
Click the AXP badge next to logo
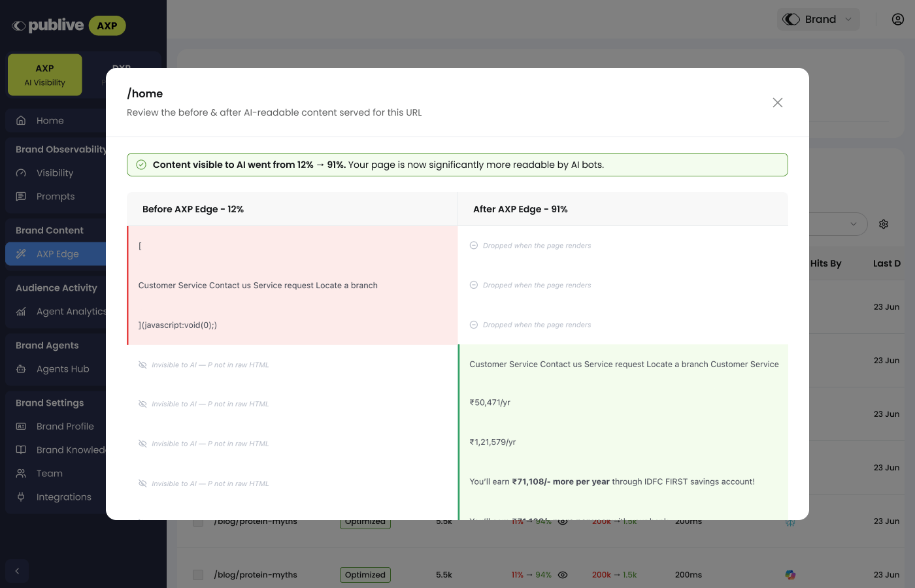107,25
